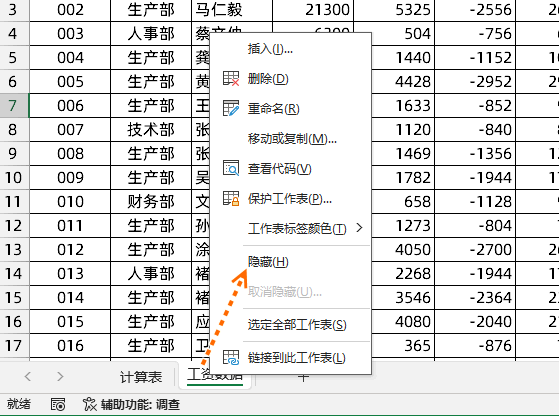Click the View Code magnifier icon
The width and height of the screenshot is (559, 416).
[231, 168]
